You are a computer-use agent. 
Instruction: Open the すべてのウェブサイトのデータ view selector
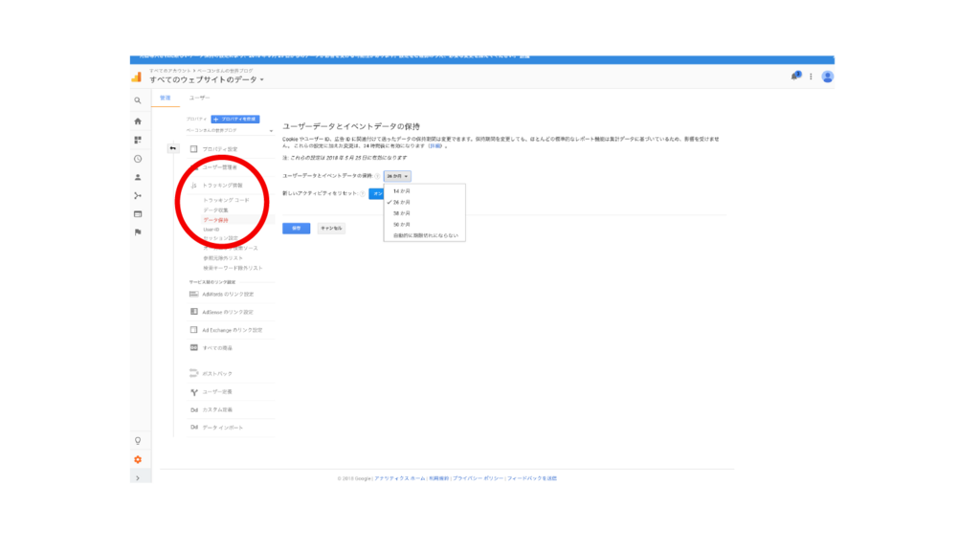coord(207,80)
